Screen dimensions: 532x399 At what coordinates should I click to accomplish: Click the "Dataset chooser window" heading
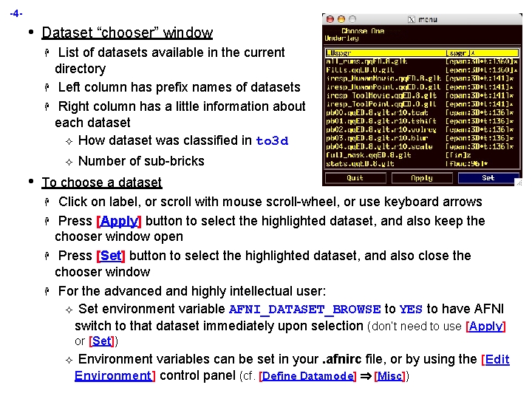pos(127,33)
